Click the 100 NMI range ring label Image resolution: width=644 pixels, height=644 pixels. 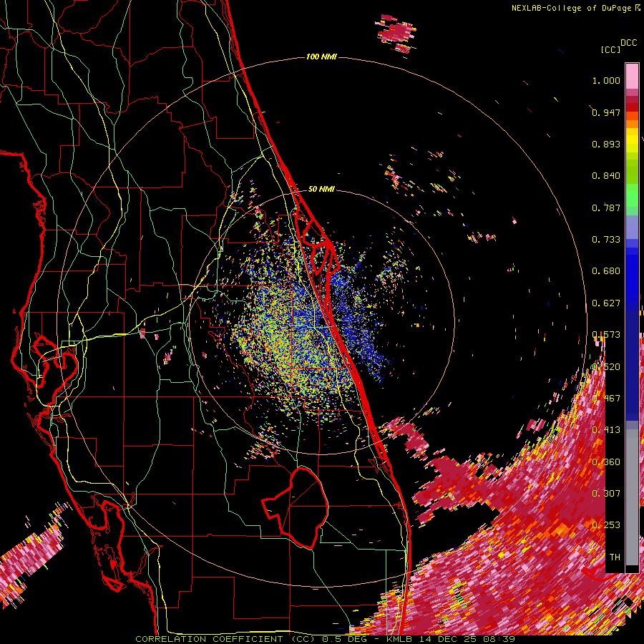pos(321,57)
